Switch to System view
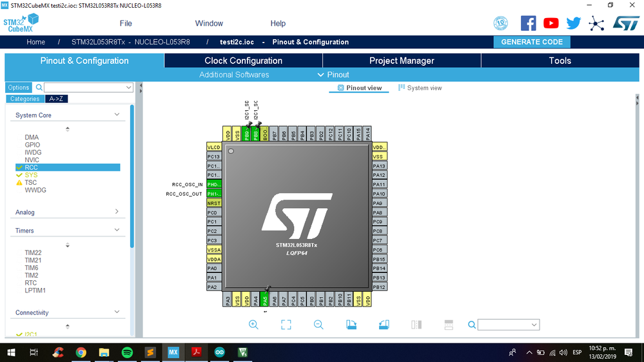644x362 pixels. (x=420, y=88)
